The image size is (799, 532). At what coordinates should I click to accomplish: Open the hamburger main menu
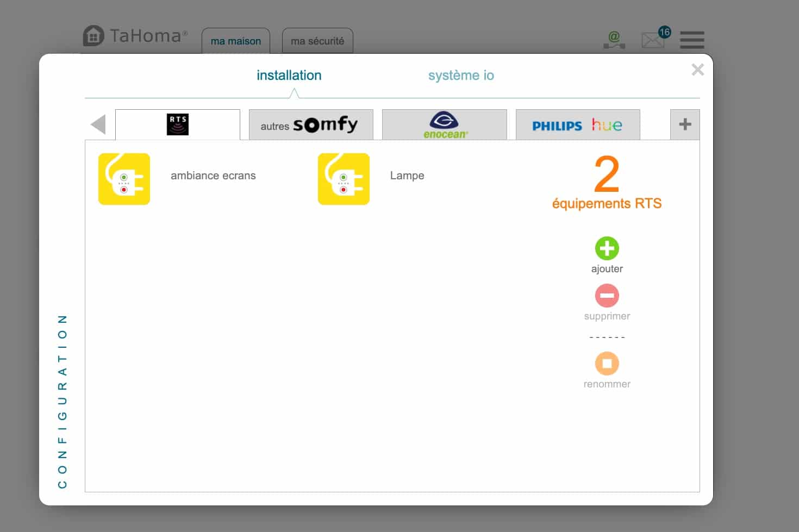tap(692, 40)
